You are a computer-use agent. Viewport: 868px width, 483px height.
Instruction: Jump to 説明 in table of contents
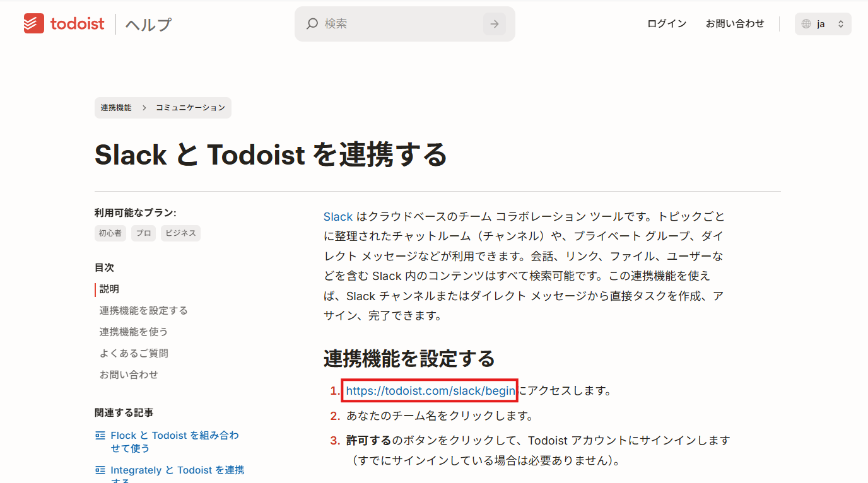[x=109, y=289]
